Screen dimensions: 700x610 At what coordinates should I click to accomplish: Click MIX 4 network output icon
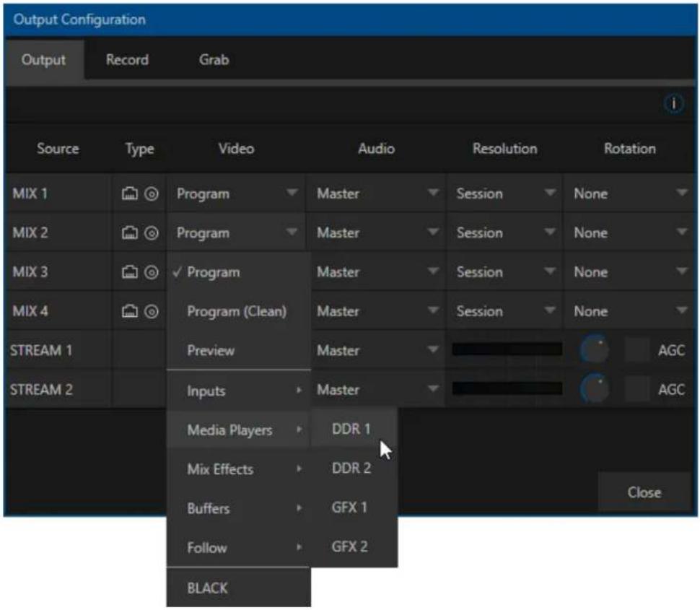(130, 311)
